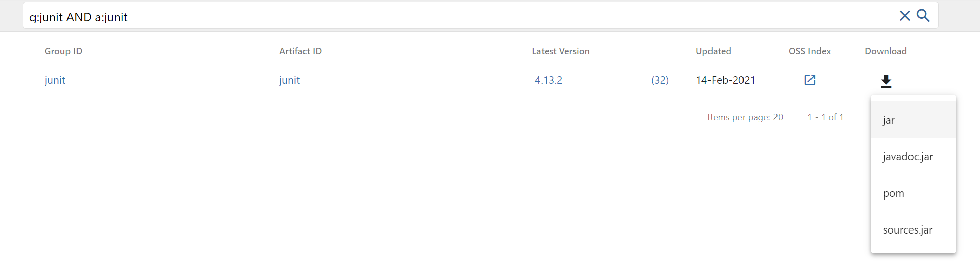980x265 pixels.
Task: Open the junit Artifact ID link
Action: click(x=289, y=80)
